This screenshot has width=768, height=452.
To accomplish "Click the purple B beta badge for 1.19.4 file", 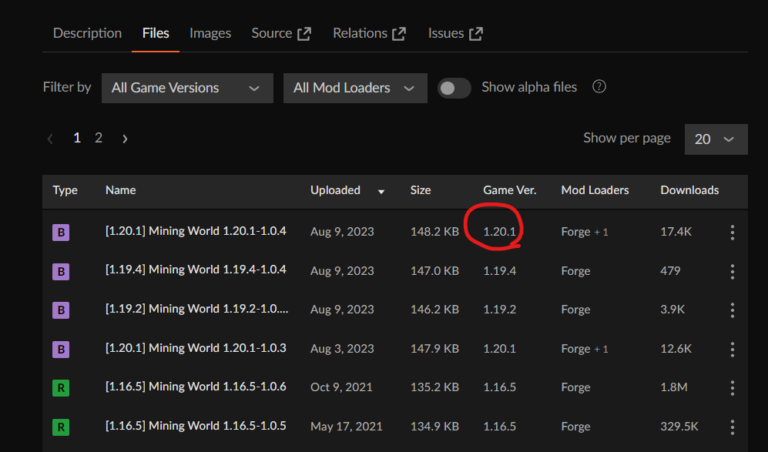I will [x=61, y=271].
